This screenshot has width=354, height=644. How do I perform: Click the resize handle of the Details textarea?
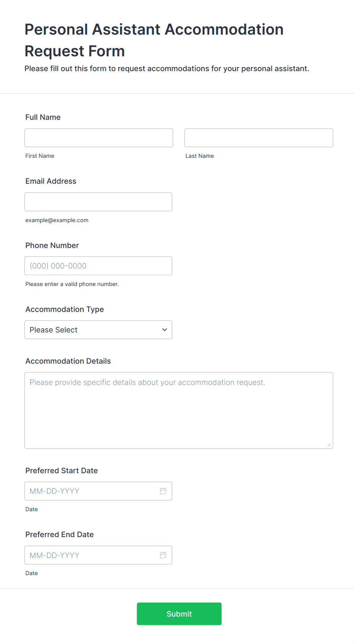(x=329, y=445)
